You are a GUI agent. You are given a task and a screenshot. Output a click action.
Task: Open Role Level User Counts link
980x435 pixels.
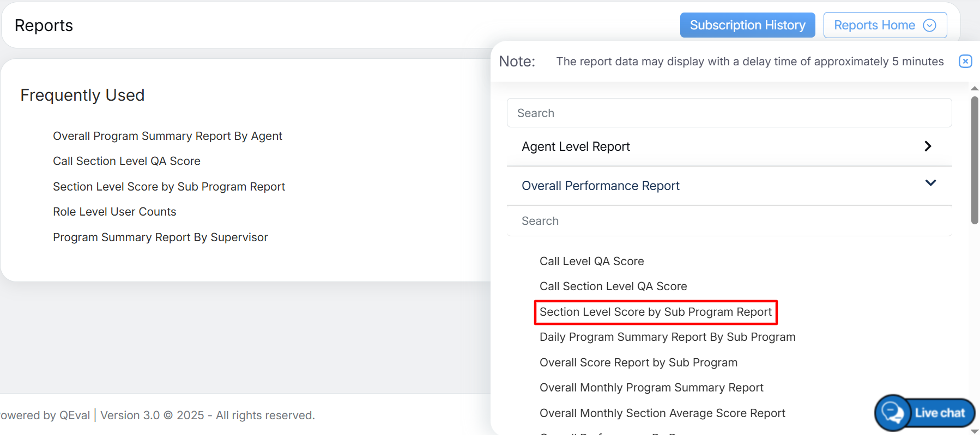coord(114,212)
